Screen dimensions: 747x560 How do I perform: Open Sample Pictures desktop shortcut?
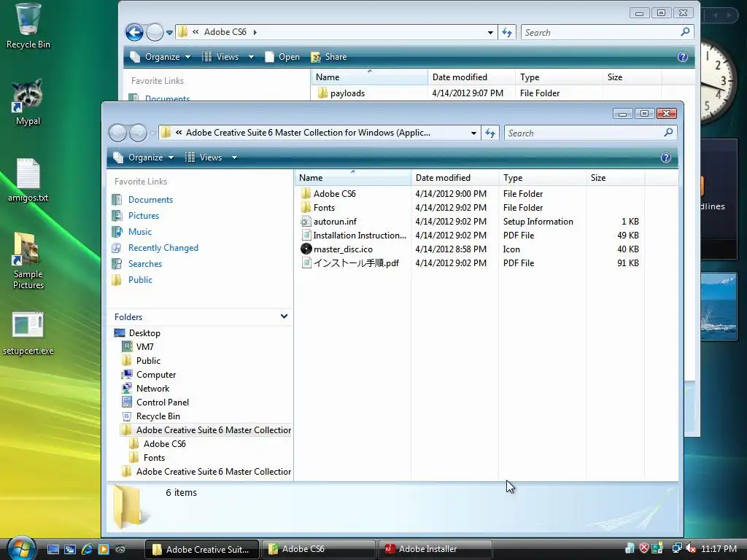[28, 260]
